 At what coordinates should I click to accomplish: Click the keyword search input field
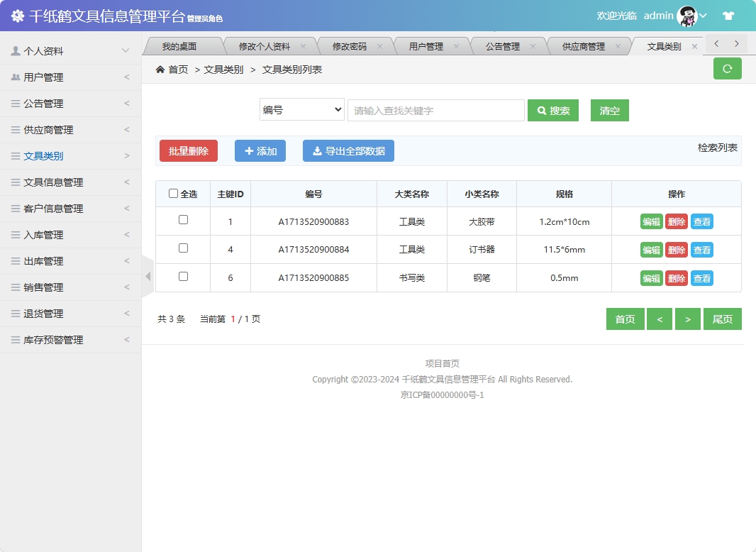pos(435,110)
